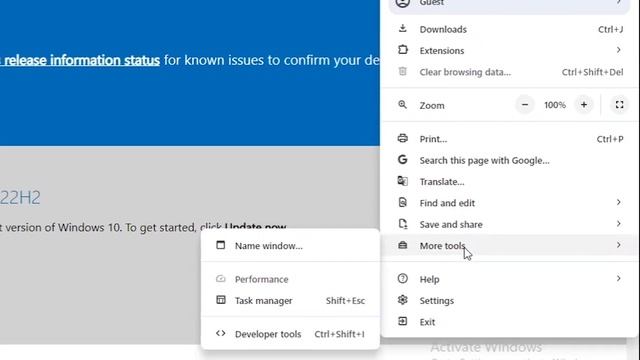Click the Performance gauge icon

(220, 279)
